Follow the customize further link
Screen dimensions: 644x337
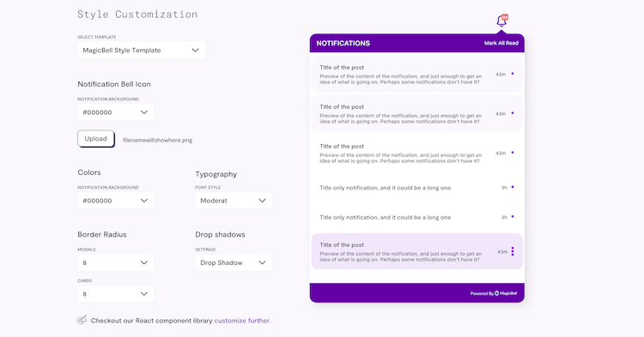[x=242, y=321]
